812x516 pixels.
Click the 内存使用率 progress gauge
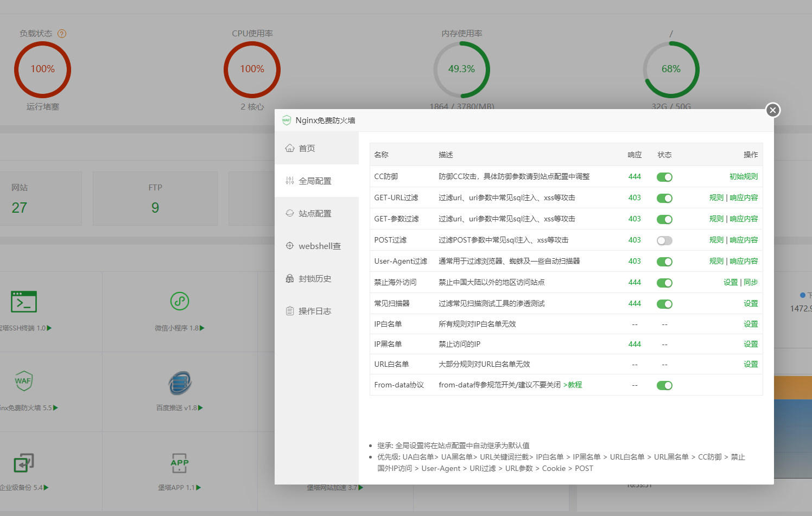(462, 70)
